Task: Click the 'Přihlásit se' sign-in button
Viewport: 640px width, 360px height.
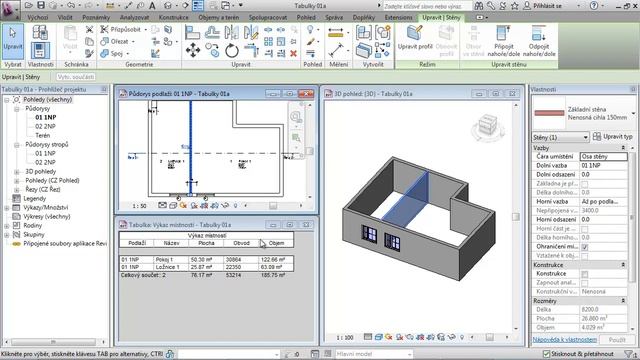Action: click(544, 6)
